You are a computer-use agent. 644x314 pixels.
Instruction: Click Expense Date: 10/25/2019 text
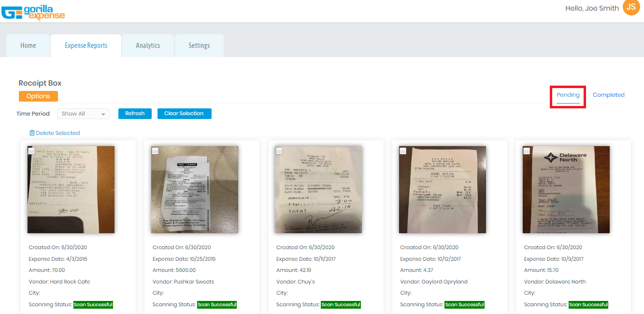coord(184,259)
